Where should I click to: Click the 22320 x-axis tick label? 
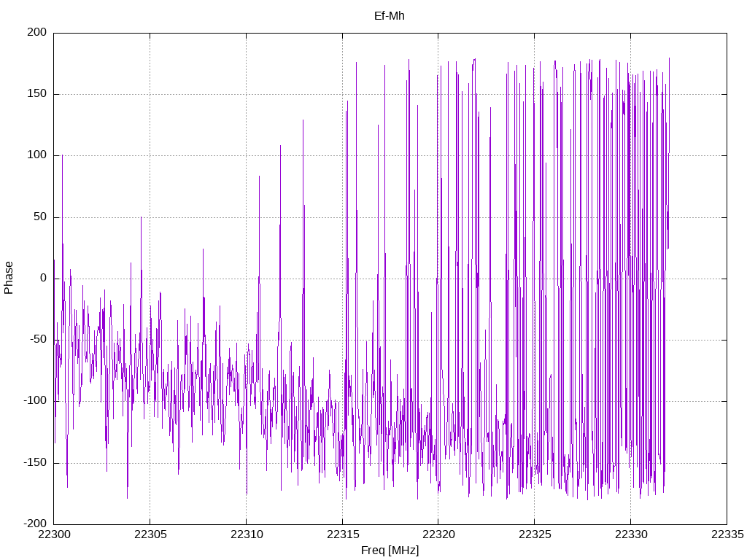pyautogui.click(x=438, y=534)
